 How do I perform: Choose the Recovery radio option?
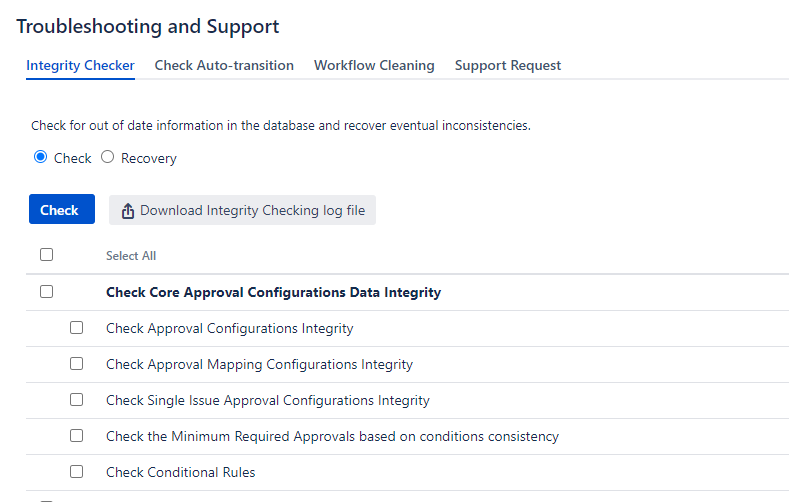[107, 157]
